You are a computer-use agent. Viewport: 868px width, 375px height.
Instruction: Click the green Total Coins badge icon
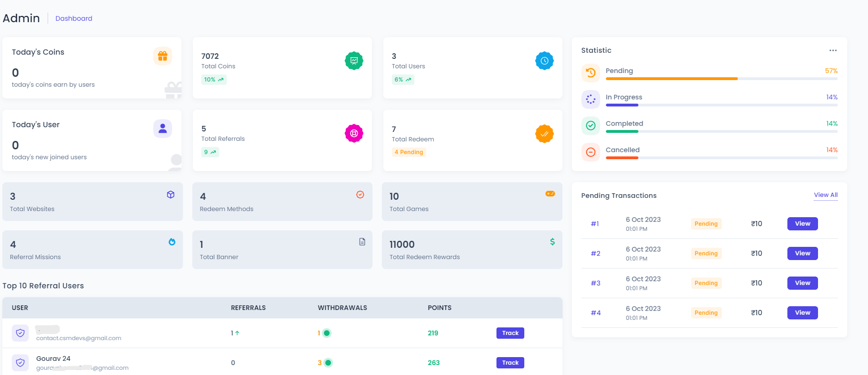tap(354, 61)
